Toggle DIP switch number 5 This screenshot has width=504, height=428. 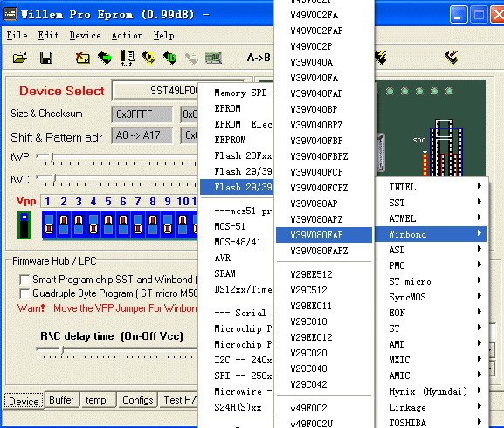point(108,224)
